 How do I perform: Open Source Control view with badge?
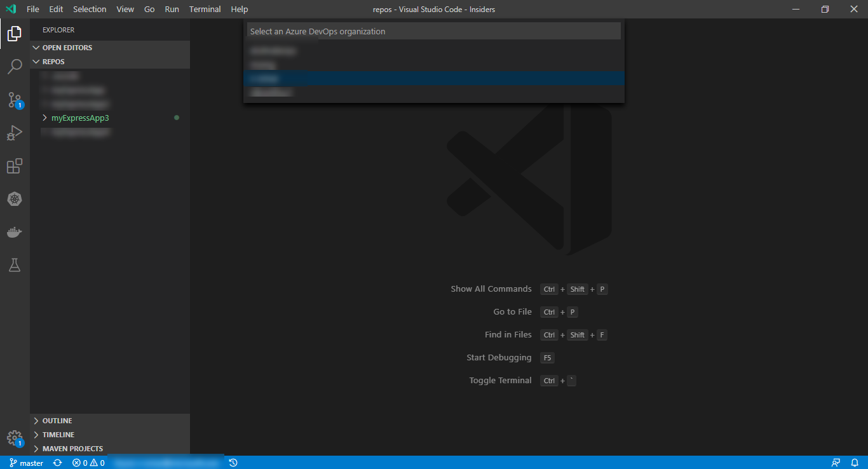point(15,100)
